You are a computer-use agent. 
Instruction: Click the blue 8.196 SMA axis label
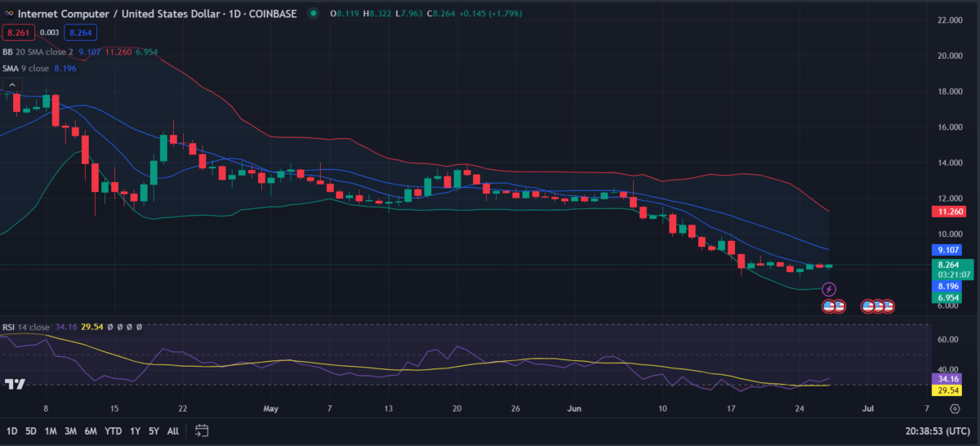pyautogui.click(x=947, y=287)
